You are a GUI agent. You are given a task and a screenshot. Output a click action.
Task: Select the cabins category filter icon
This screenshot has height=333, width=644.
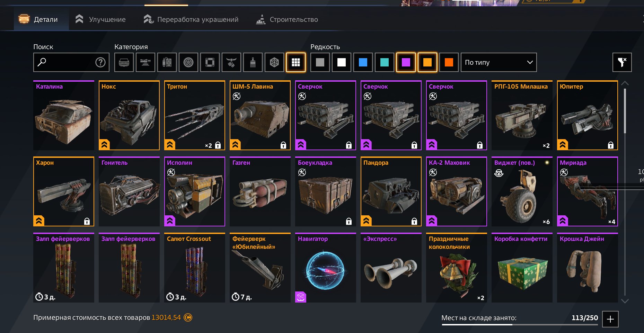(124, 62)
